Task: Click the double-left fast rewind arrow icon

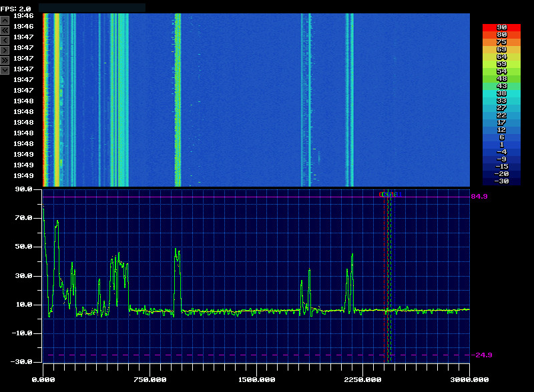Action: pos(5,31)
